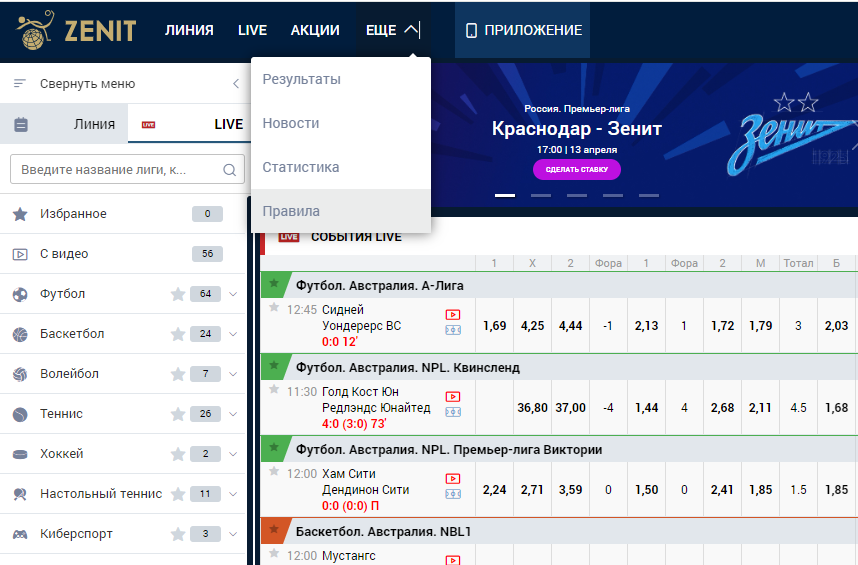Favorite the Баскетбол sport in sidebar
This screenshot has height=565, width=858.
[x=178, y=334]
